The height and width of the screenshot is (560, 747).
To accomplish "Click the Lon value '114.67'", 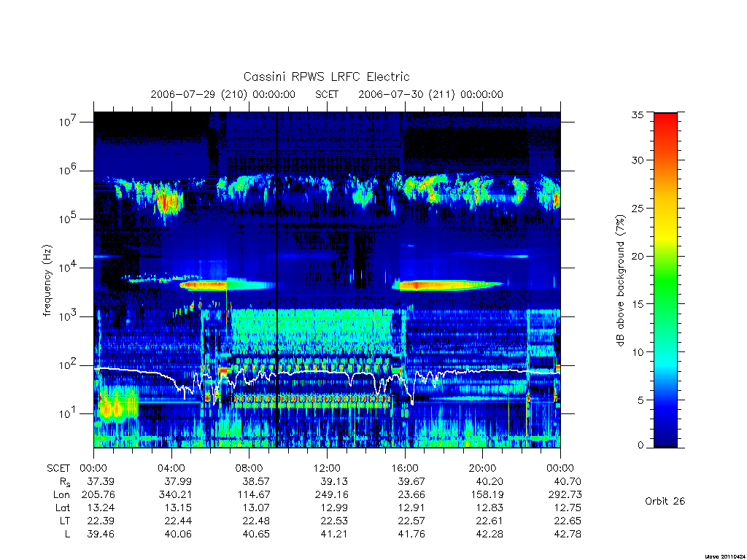I will [x=253, y=495].
